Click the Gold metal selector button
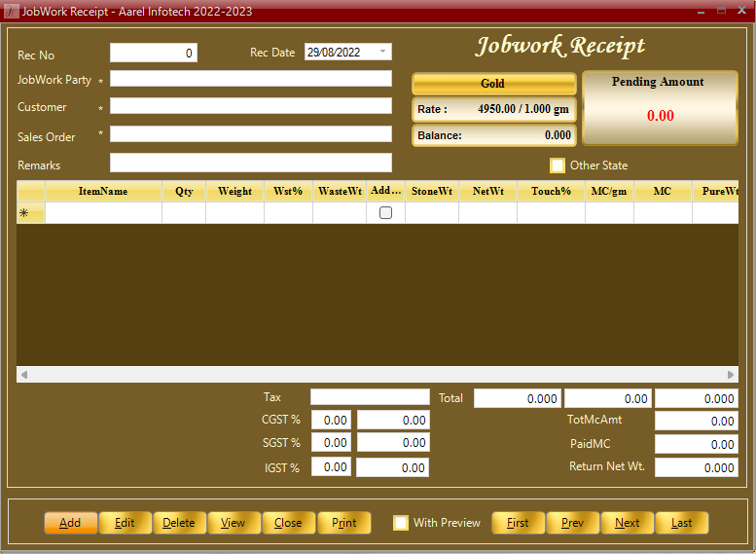Image resolution: width=756 pixels, height=554 pixels. pyautogui.click(x=493, y=84)
